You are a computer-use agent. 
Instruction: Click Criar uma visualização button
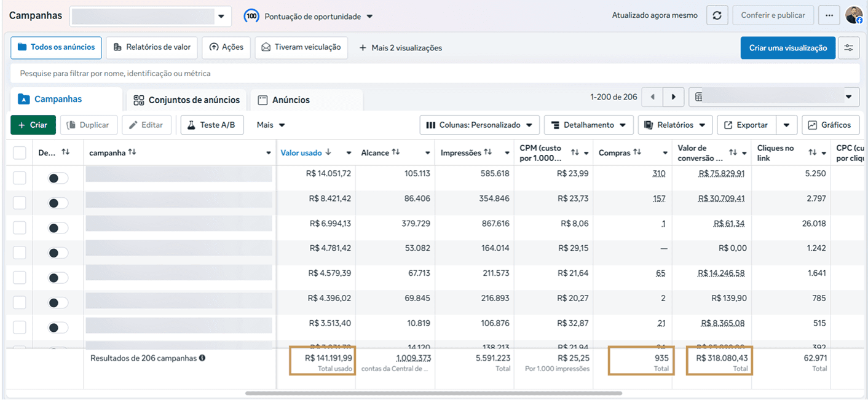pyautogui.click(x=788, y=48)
